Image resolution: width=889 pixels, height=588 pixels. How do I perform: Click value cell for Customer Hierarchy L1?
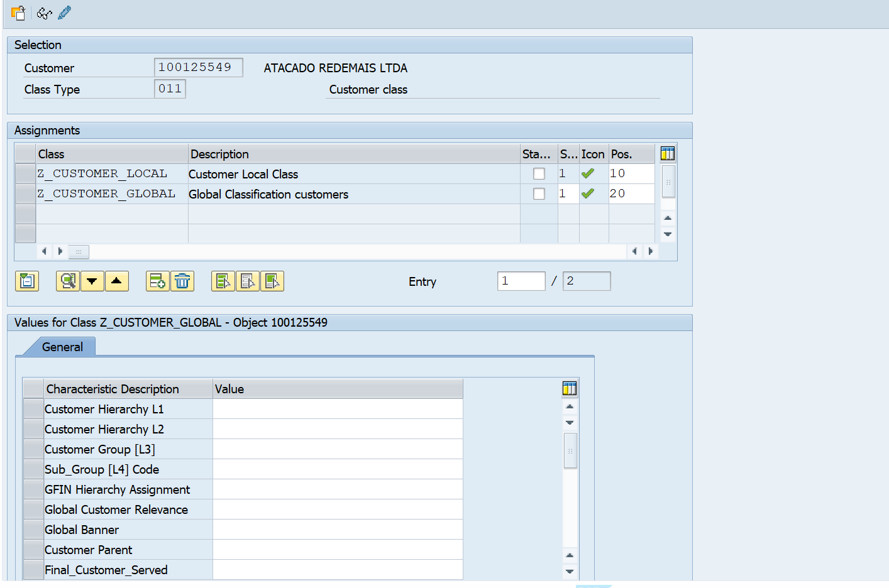point(338,409)
